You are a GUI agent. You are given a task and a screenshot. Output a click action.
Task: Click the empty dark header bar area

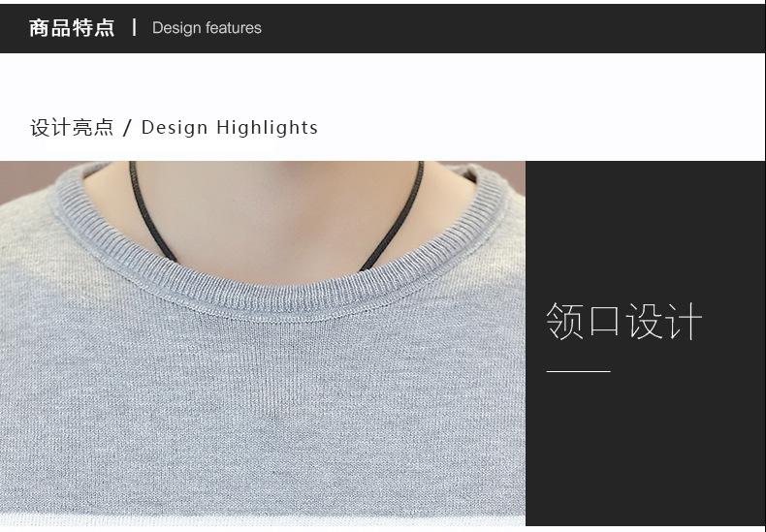[x=513, y=28]
